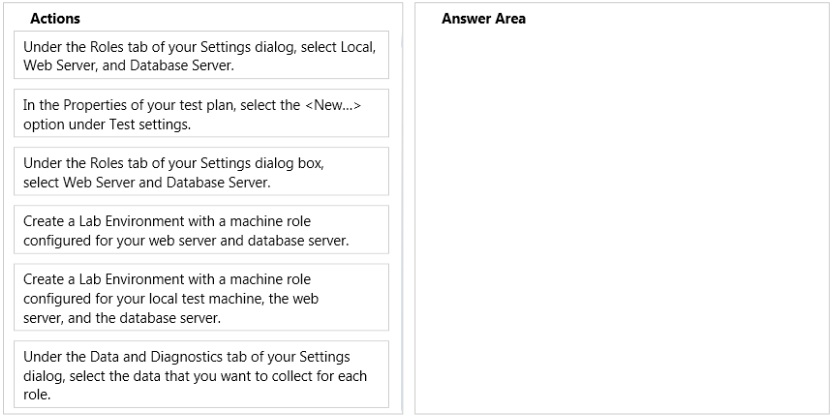Choose the Data and Diagnostics tab action
This screenshot has height=416, width=832.
coord(201,374)
